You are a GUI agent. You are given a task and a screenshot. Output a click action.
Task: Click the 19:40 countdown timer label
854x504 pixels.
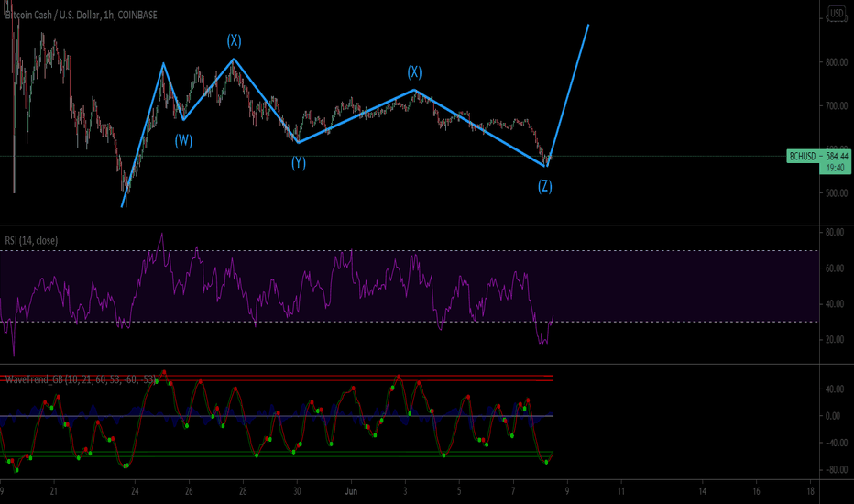pos(835,168)
